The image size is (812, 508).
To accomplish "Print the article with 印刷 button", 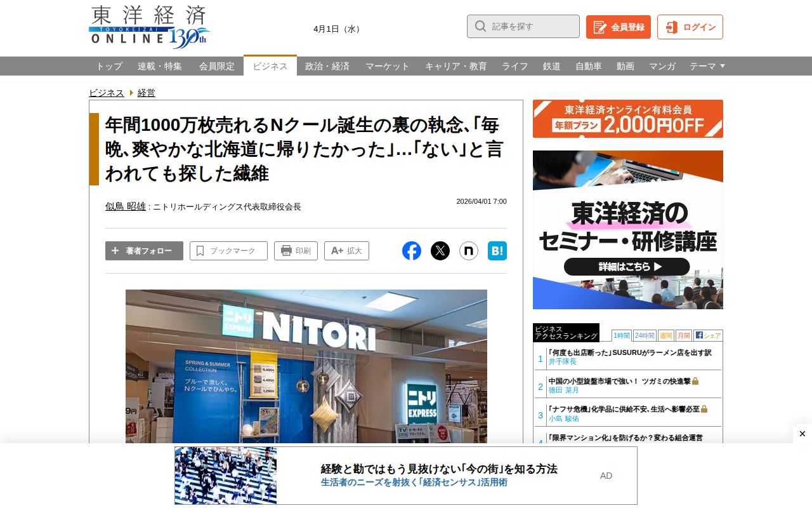I will [296, 251].
